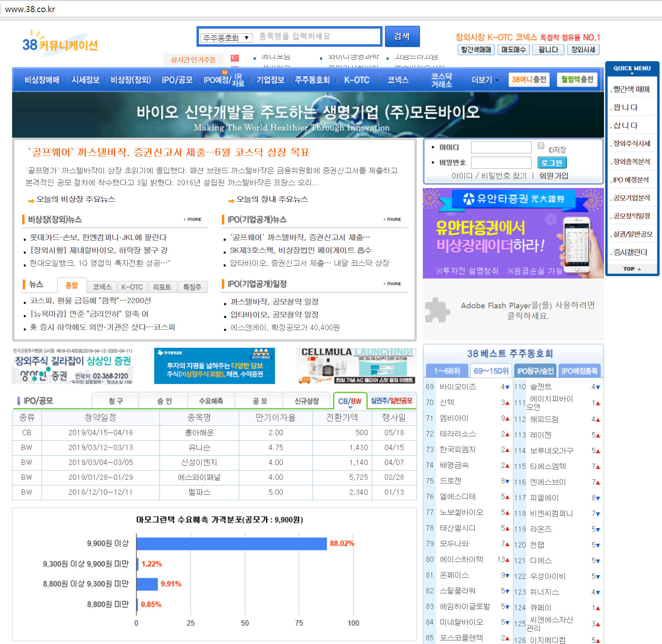Open the 비상장매매 menu

(42, 80)
